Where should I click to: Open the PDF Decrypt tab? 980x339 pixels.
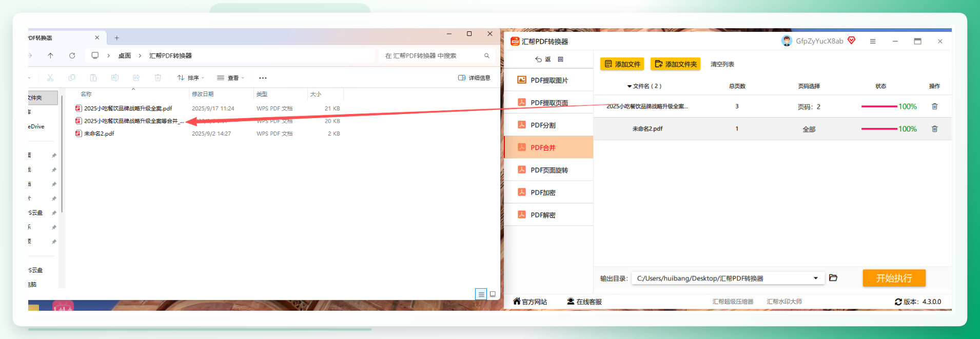[548, 215]
